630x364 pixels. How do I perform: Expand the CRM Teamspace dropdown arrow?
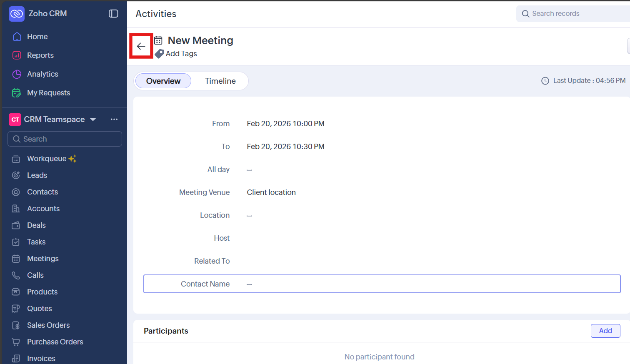[x=93, y=120]
